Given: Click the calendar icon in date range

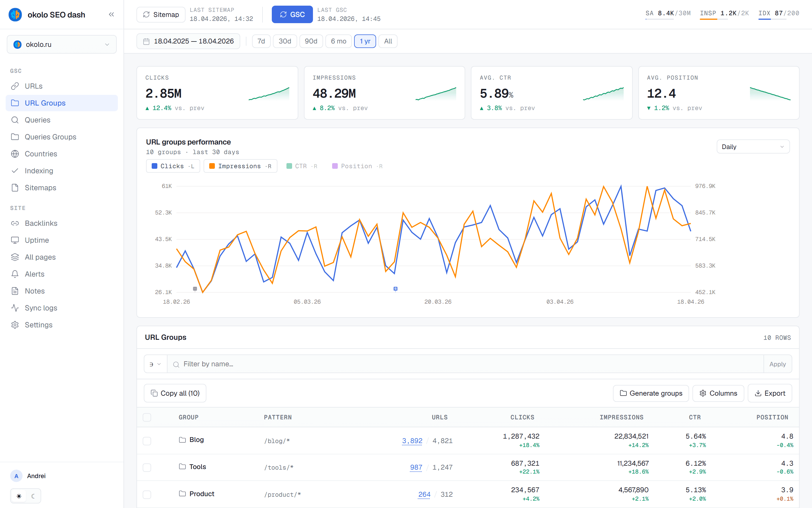Looking at the screenshot, I should pyautogui.click(x=146, y=41).
